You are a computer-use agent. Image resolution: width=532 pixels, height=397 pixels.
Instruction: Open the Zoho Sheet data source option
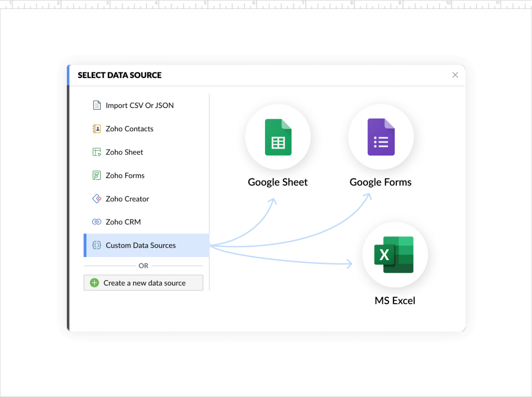tap(124, 152)
